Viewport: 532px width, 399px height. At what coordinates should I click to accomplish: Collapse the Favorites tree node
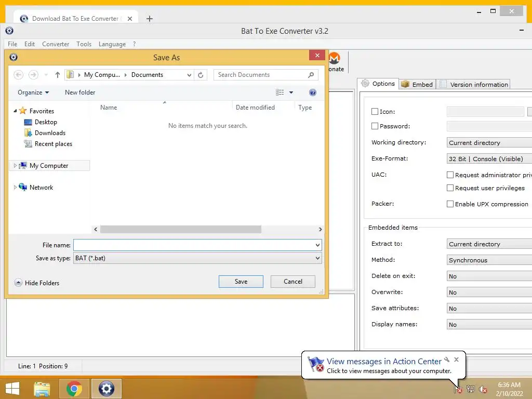click(15, 111)
